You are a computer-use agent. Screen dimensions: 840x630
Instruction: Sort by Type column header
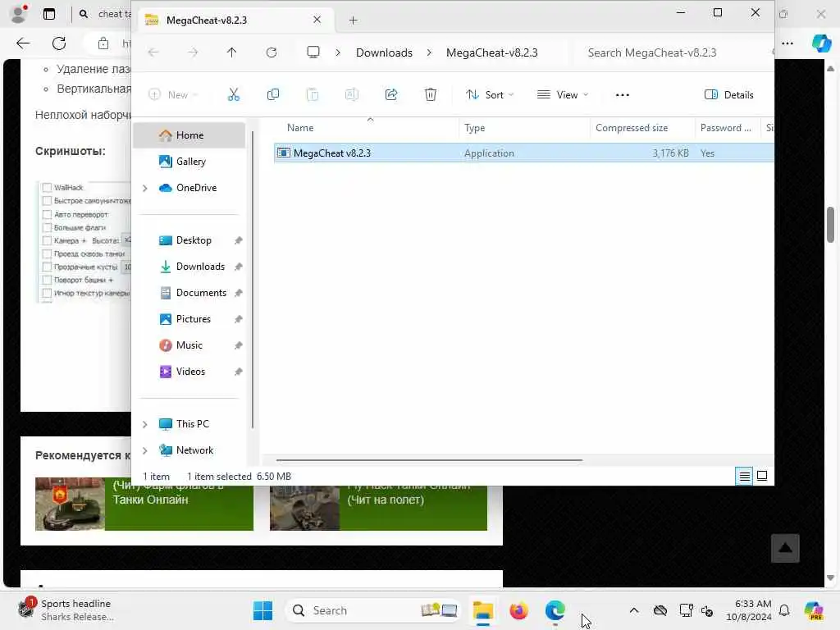(x=524, y=127)
